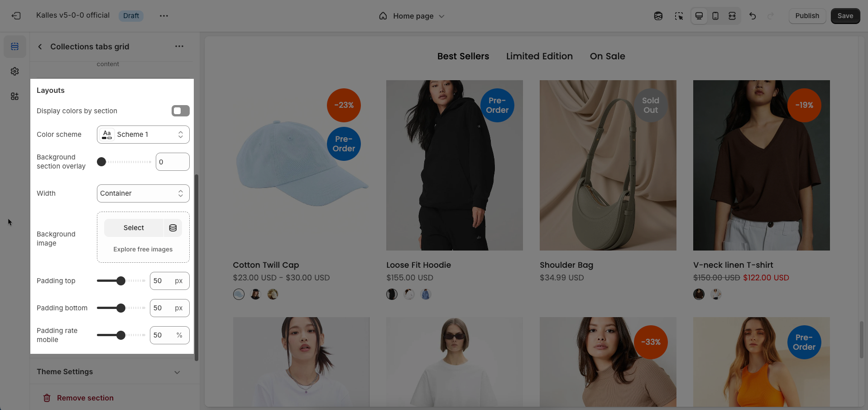868x410 pixels.
Task: Select first color swatch under Cotton Twill Cap
Action: point(239,294)
